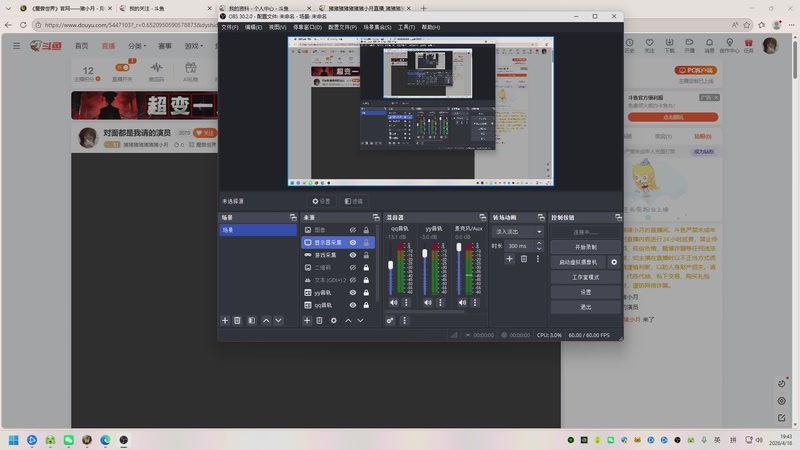
Task: Open the 文件(F) menu in OBS
Action: [230, 27]
